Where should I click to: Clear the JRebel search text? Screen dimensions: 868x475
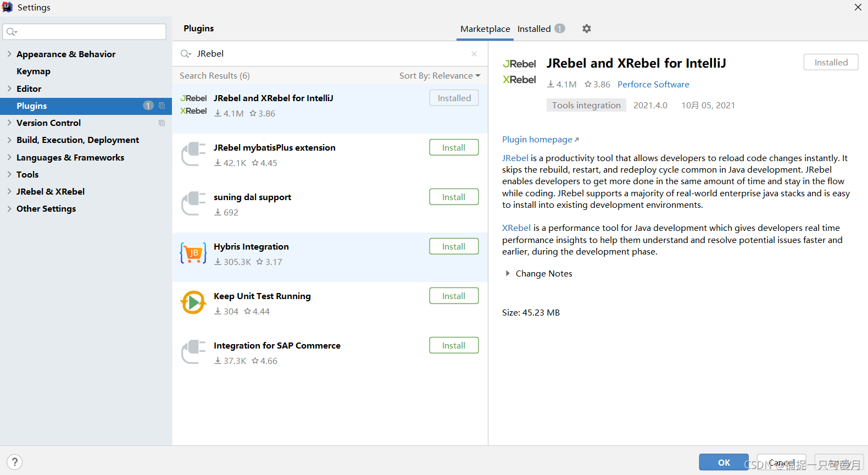(474, 54)
